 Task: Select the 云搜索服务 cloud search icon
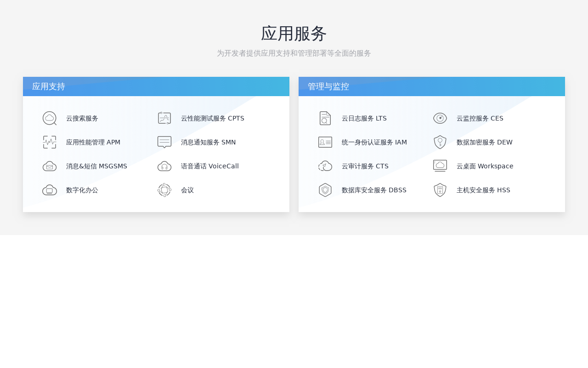[x=50, y=118]
